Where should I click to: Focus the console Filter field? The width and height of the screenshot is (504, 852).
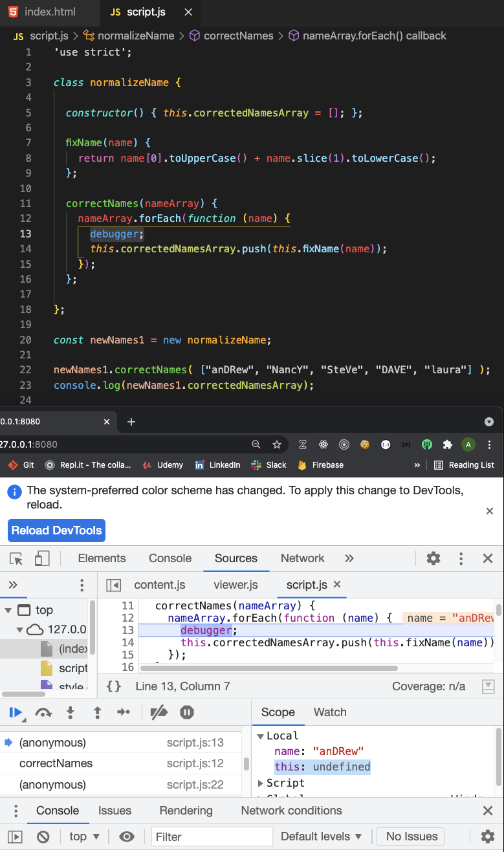212,836
